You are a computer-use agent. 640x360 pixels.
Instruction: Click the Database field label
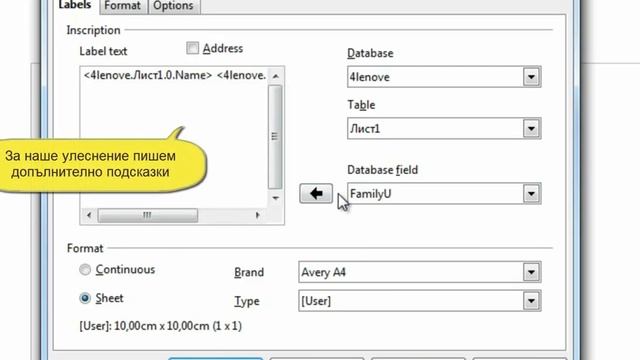coord(382,170)
